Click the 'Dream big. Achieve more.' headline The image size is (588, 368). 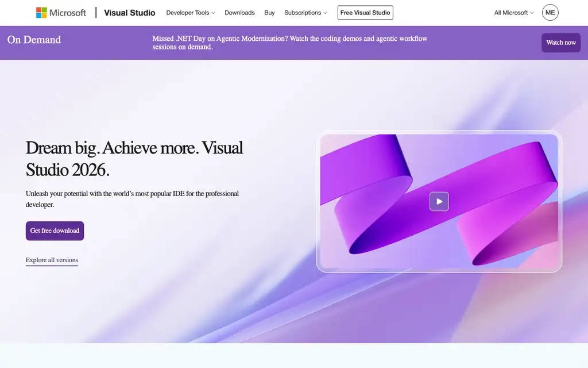pos(134,159)
